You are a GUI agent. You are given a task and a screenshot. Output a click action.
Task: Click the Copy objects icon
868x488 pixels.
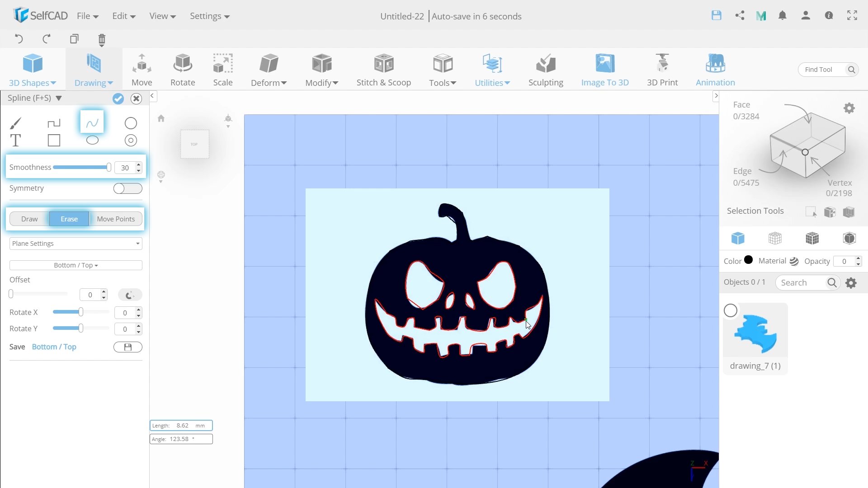(x=74, y=39)
